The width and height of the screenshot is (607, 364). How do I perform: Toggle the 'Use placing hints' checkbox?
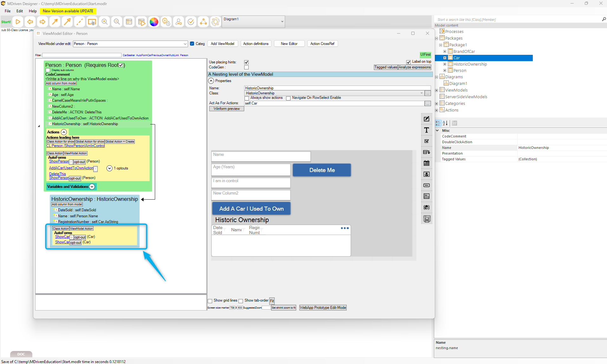(x=246, y=62)
